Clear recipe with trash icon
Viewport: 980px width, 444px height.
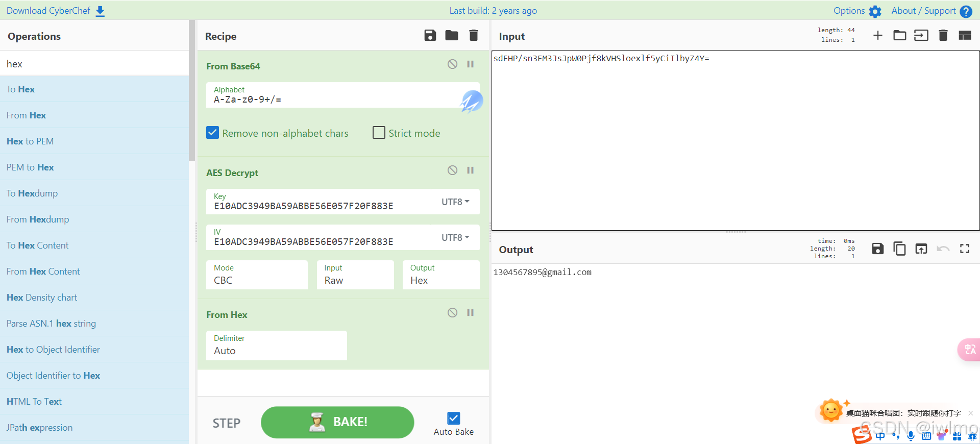(x=474, y=35)
